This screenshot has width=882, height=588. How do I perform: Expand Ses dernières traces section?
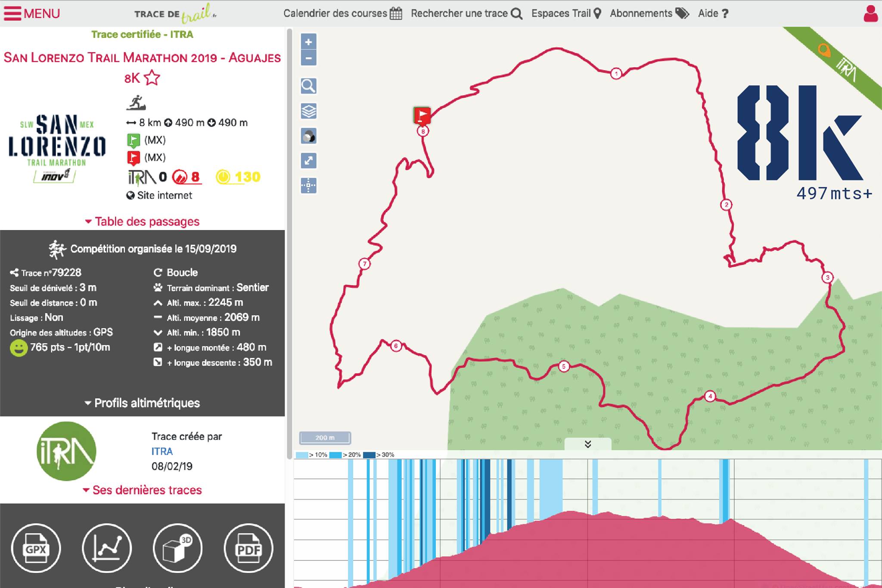pyautogui.click(x=143, y=490)
